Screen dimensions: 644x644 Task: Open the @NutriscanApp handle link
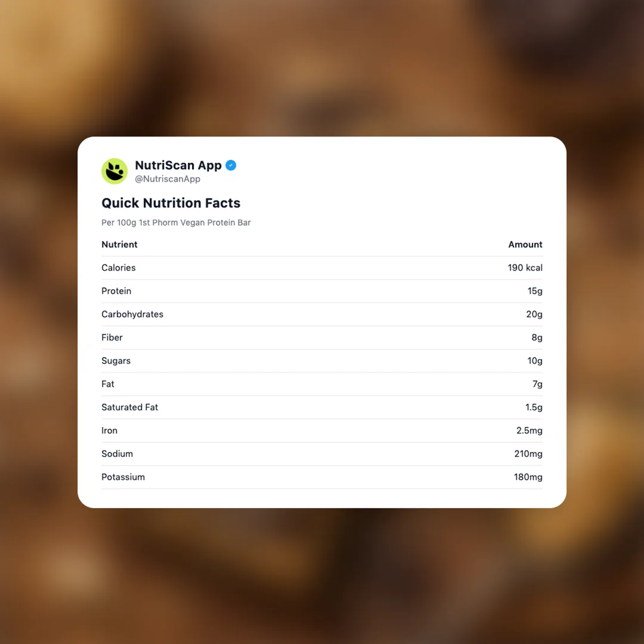point(168,179)
